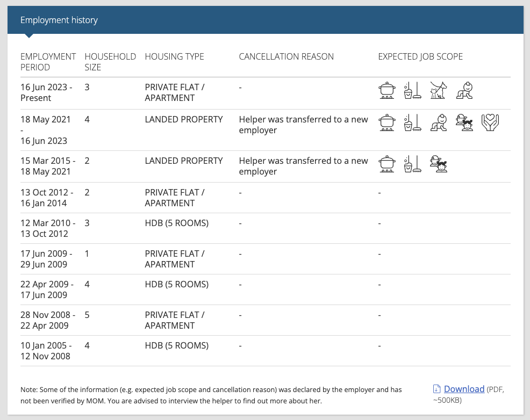Click the HOUSEHOLD SIZE column header
Screen dimensions: 530x420
(110, 62)
